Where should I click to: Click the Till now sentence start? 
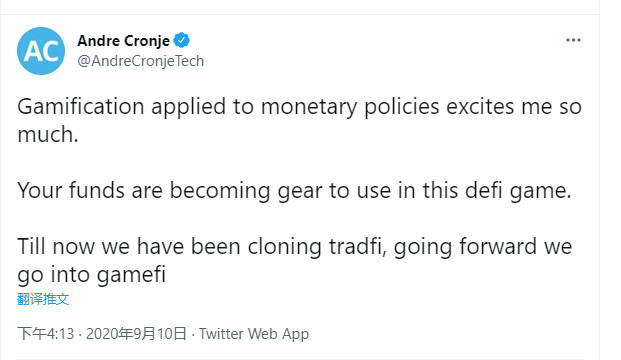[56, 246]
